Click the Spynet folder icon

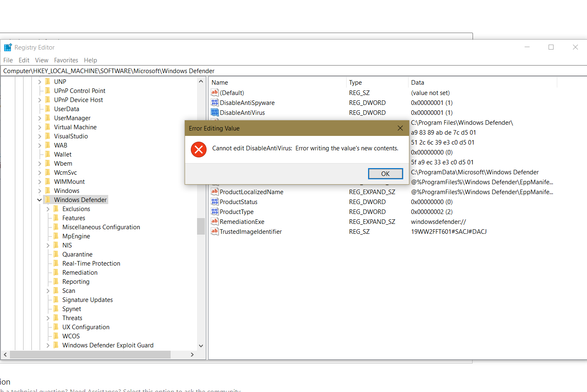56,309
